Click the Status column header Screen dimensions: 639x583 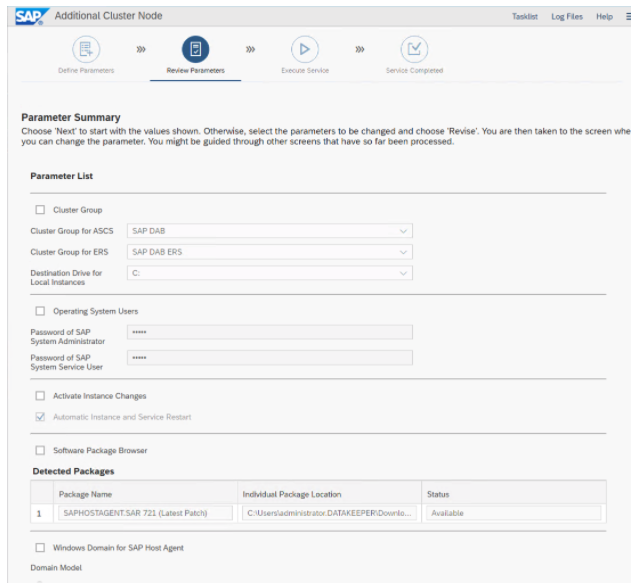[438, 495]
